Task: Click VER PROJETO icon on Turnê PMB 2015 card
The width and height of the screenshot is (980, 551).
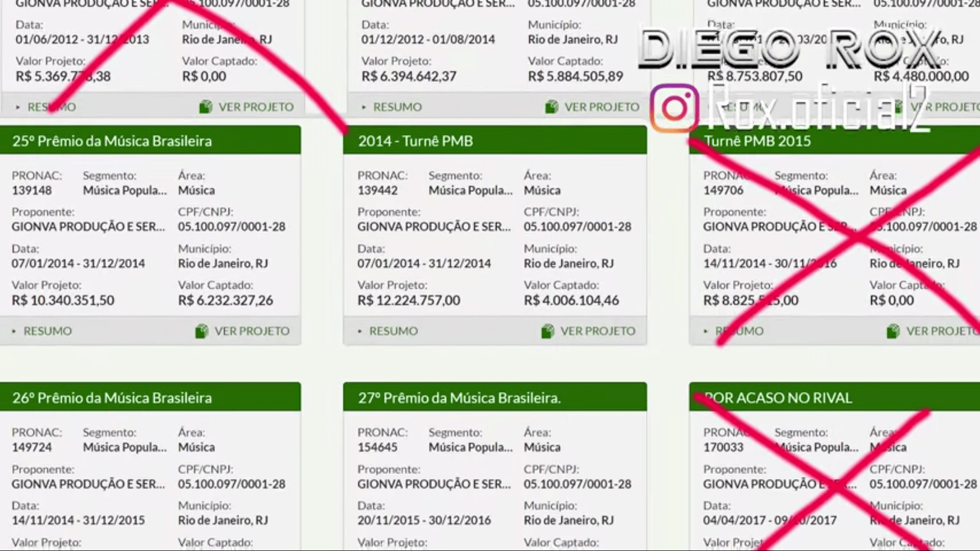Action: click(x=893, y=331)
